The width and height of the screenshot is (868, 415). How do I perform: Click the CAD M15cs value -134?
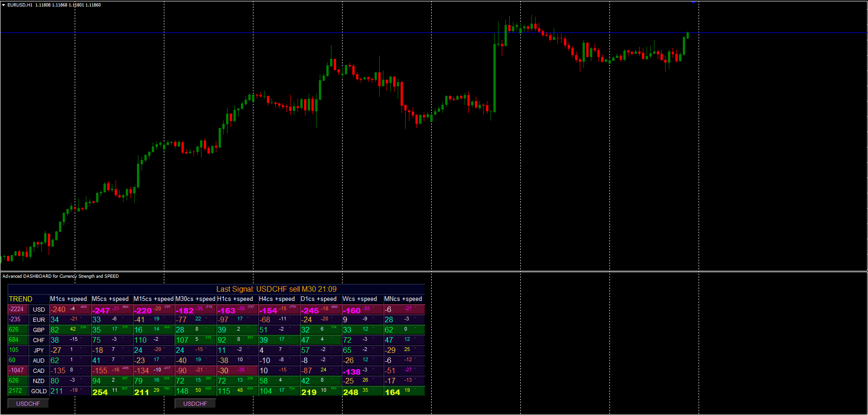coord(142,371)
